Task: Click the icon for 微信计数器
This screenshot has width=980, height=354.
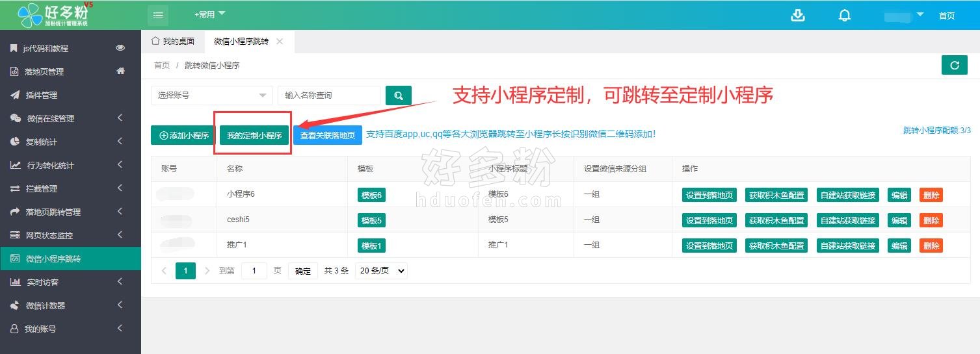Action: tap(15, 305)
